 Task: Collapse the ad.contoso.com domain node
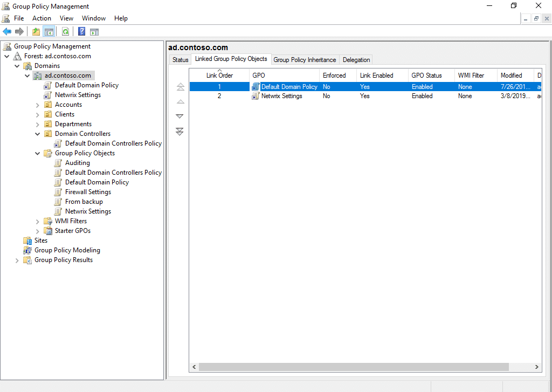click(x=27, y=75)
